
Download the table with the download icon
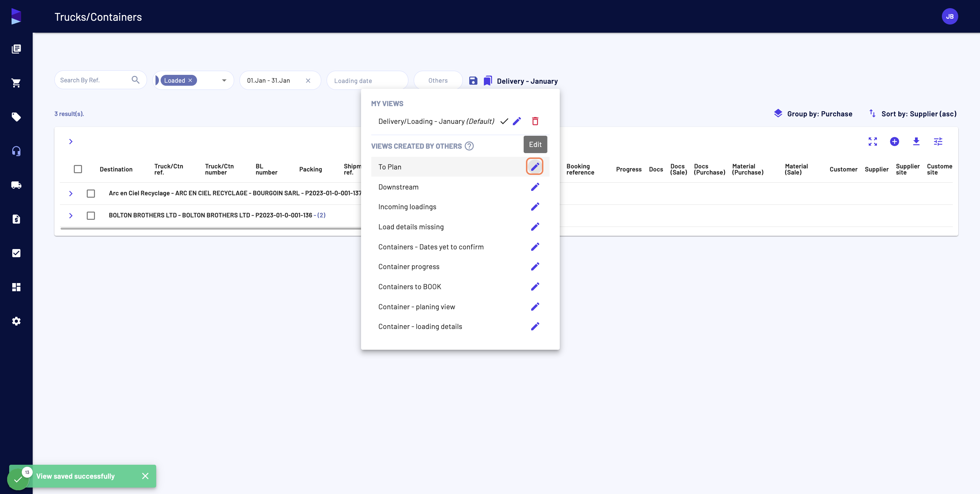pyautogui.click(x=916, y=142)
